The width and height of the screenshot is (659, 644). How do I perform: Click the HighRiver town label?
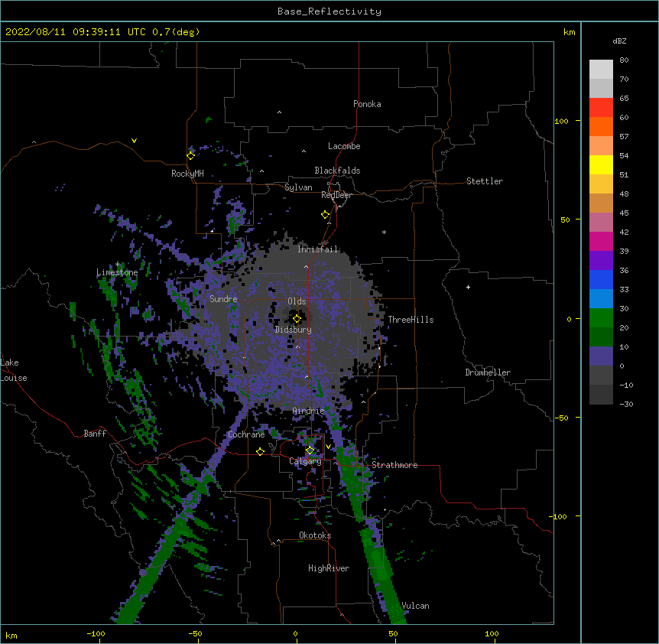pos(329,568)
